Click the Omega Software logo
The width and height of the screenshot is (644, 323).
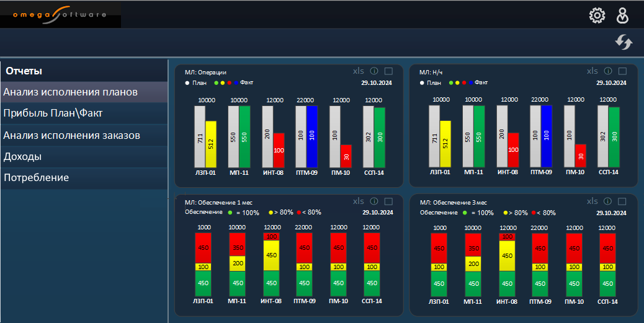(60, 14)
